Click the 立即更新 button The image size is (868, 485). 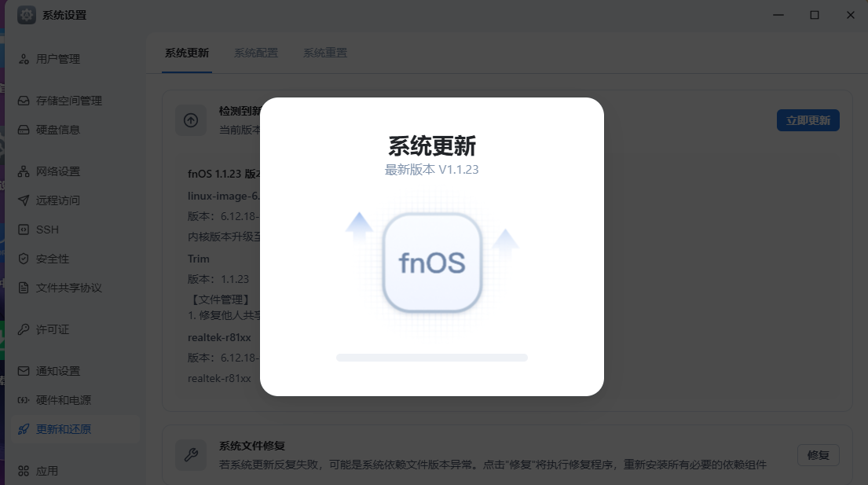point(808,120)
